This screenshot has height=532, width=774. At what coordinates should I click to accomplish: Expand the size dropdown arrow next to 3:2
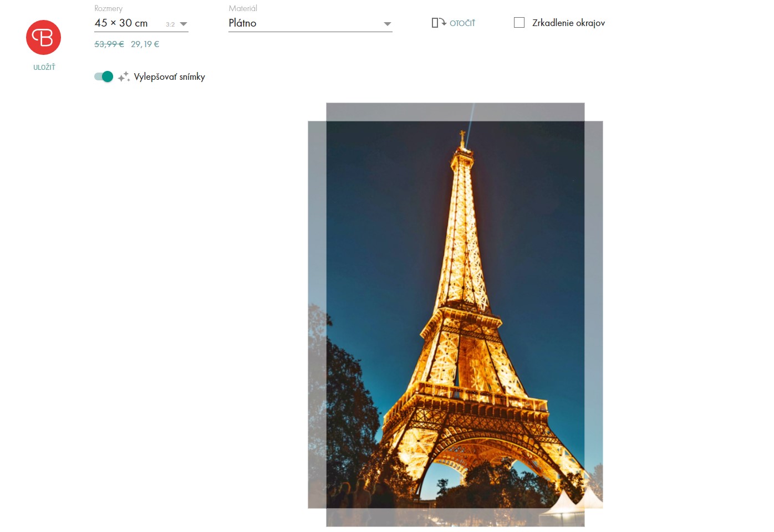(x=184, y=24)
